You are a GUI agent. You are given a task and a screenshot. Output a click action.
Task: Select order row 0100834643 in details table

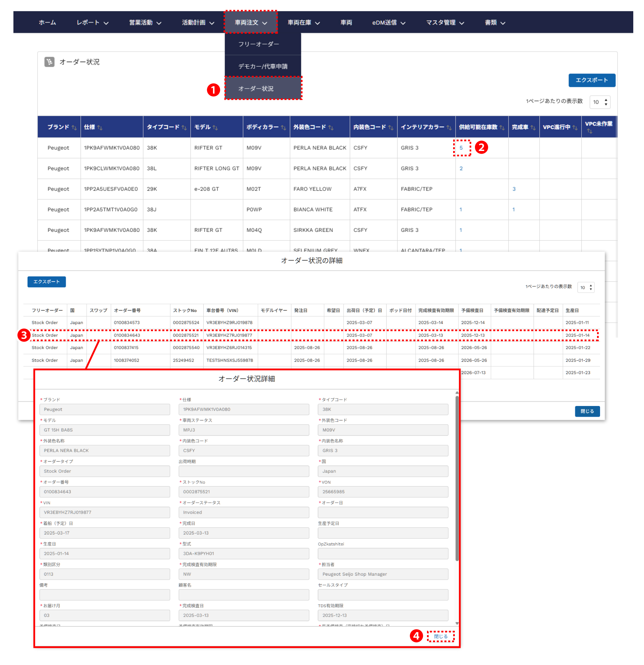126,335
